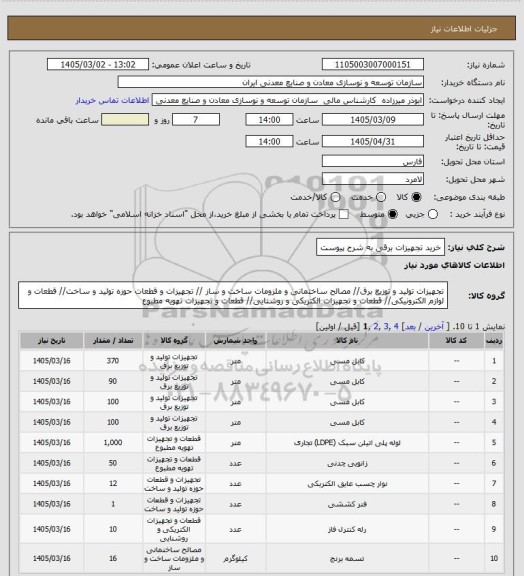Viewport: 524px width, 576px height.
Task: Open the بعد next page link
Action: (410, 326)
